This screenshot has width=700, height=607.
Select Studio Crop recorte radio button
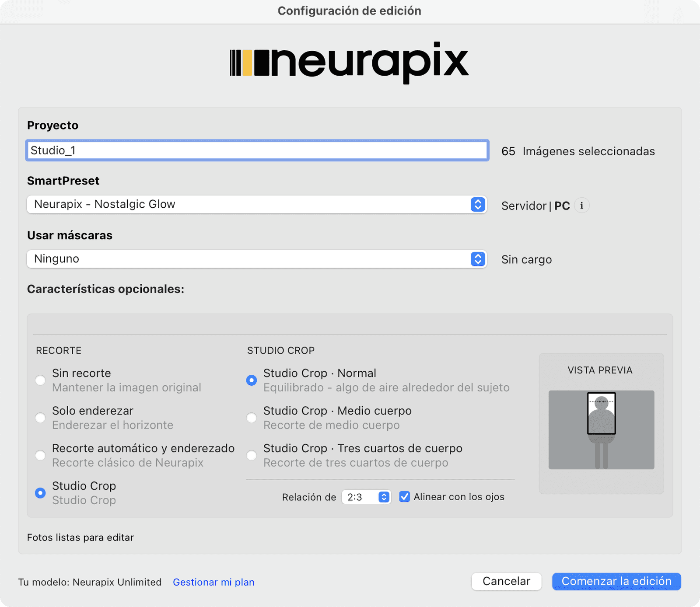click(40, 493)
